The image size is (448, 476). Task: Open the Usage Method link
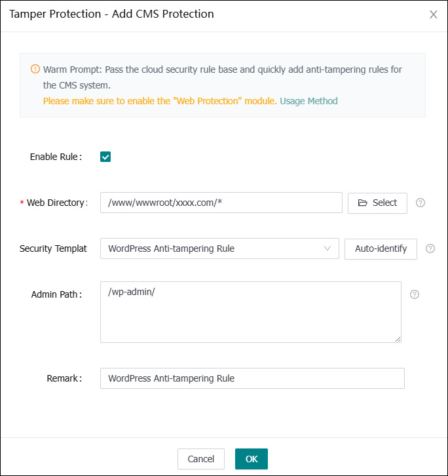(308, 101)
